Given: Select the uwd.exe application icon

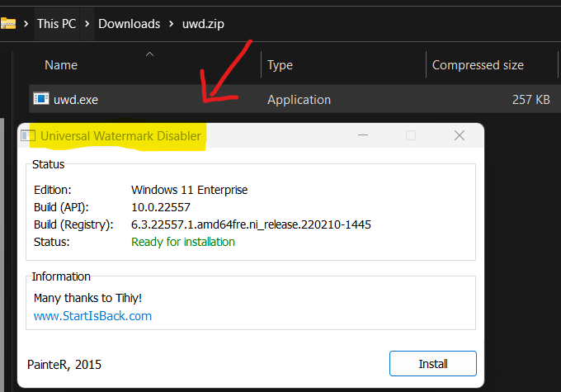Looking at the screenshot, I should coord(41,100).
